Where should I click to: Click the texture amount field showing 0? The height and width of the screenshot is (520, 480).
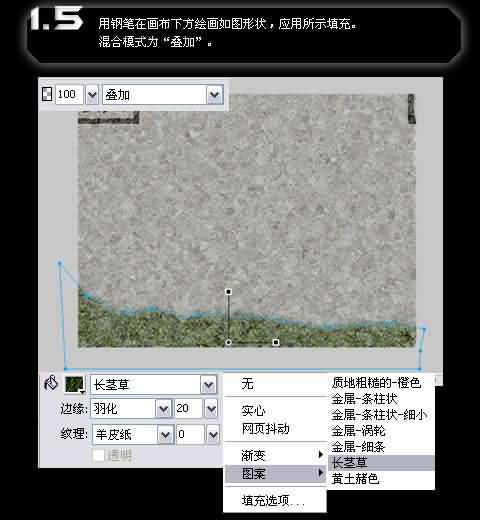coord(190,434)
